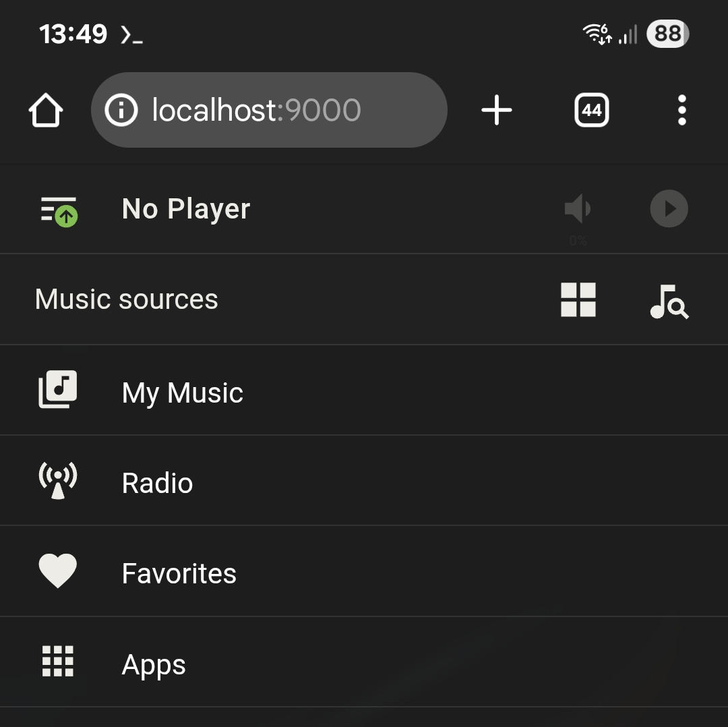Click the Apps grid icon
This screenshot has height=727, width=728.
coord(58,661)
